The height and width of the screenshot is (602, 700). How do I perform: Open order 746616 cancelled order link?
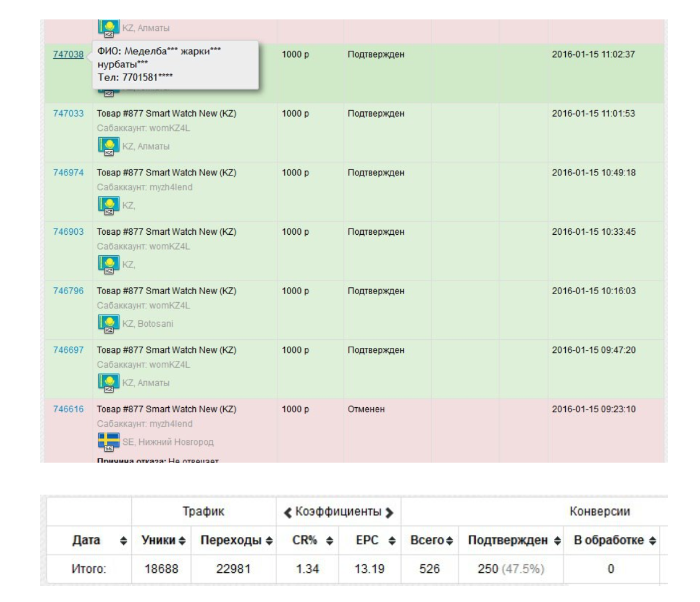(68, 409)
